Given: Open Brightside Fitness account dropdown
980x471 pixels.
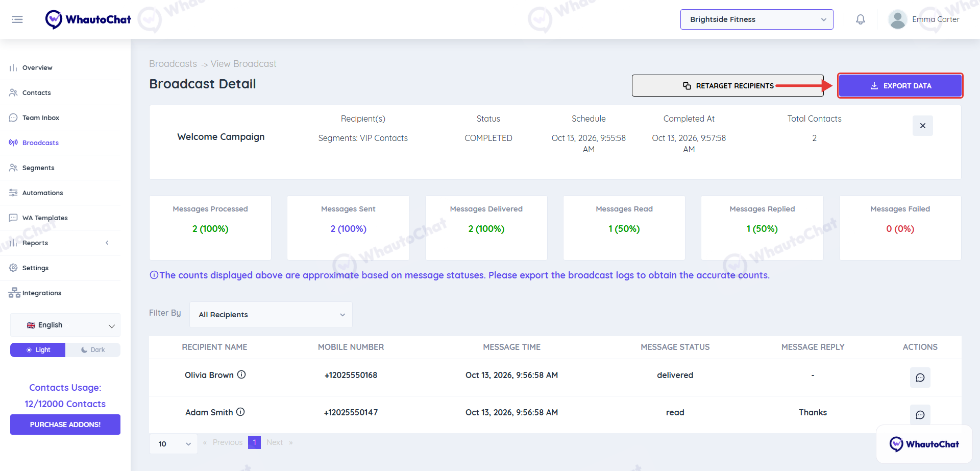Looking at the screenshot, I should tap(757, 19).
